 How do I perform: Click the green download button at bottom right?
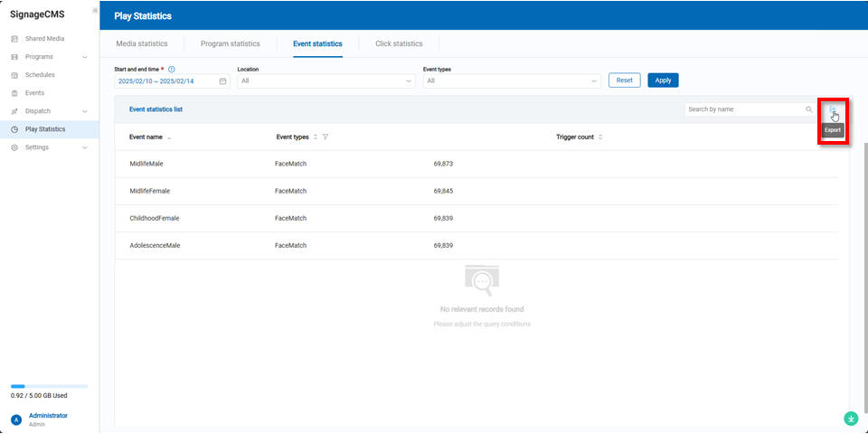(x=850, y=419)
